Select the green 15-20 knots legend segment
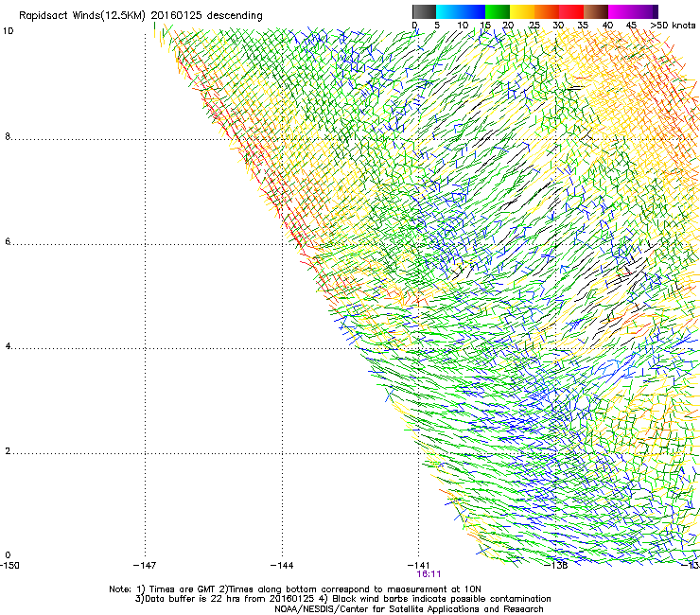 pyautogui.click(x=498, y=11)
